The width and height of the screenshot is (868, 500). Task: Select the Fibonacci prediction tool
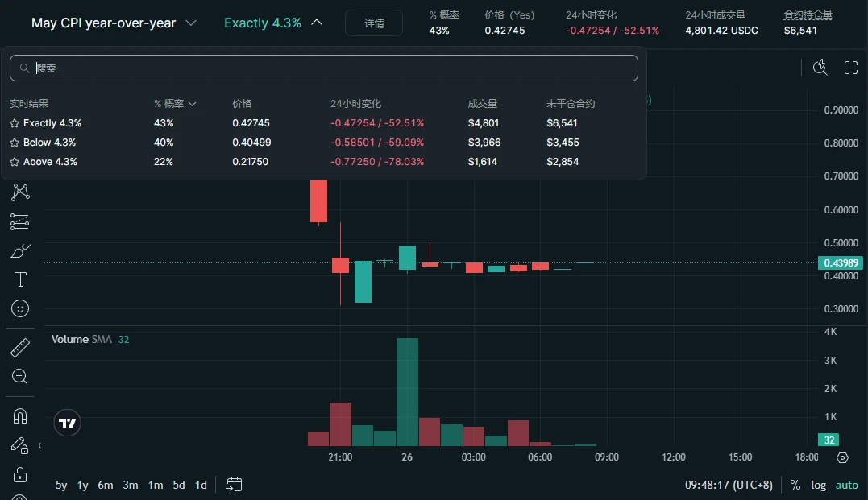click(x=20, y=221)
